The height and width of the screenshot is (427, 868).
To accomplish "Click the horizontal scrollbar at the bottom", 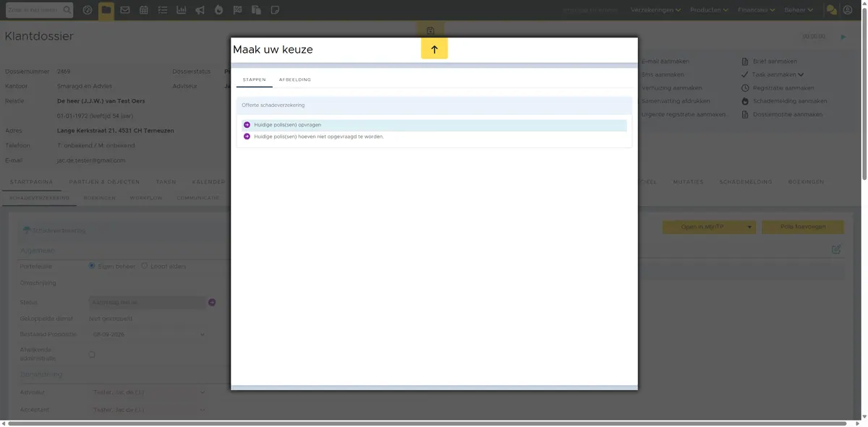I will coord(427,423).
